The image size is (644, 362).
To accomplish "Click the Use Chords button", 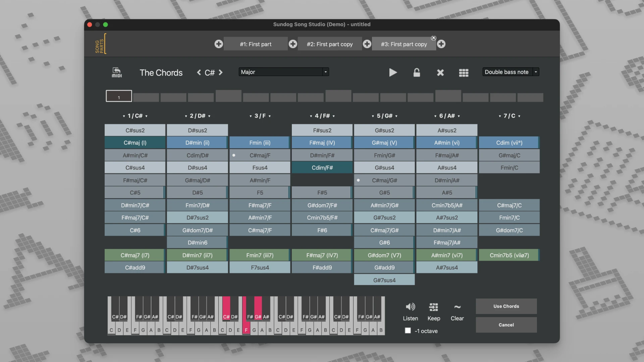I will [x=506, y=306].
